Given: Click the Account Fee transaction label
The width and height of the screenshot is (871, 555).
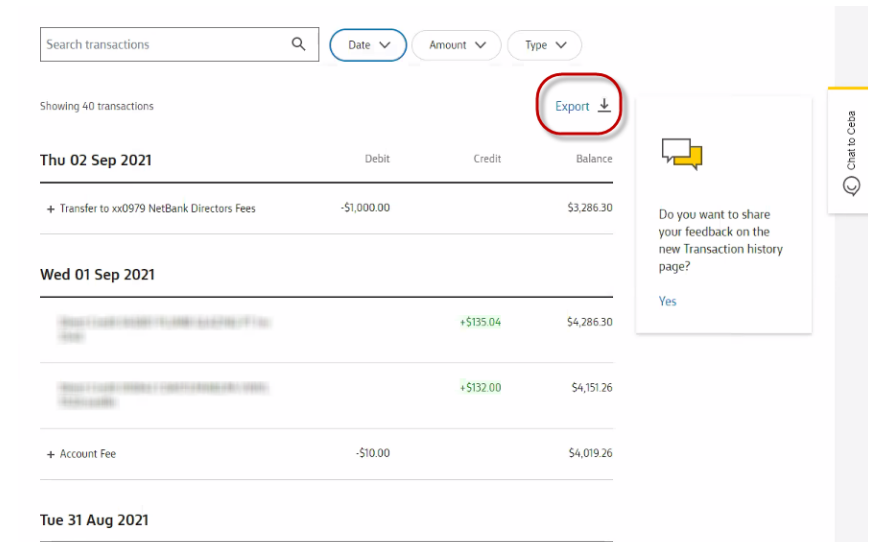Looking at the screenshot, I should [x=88, y=454].
